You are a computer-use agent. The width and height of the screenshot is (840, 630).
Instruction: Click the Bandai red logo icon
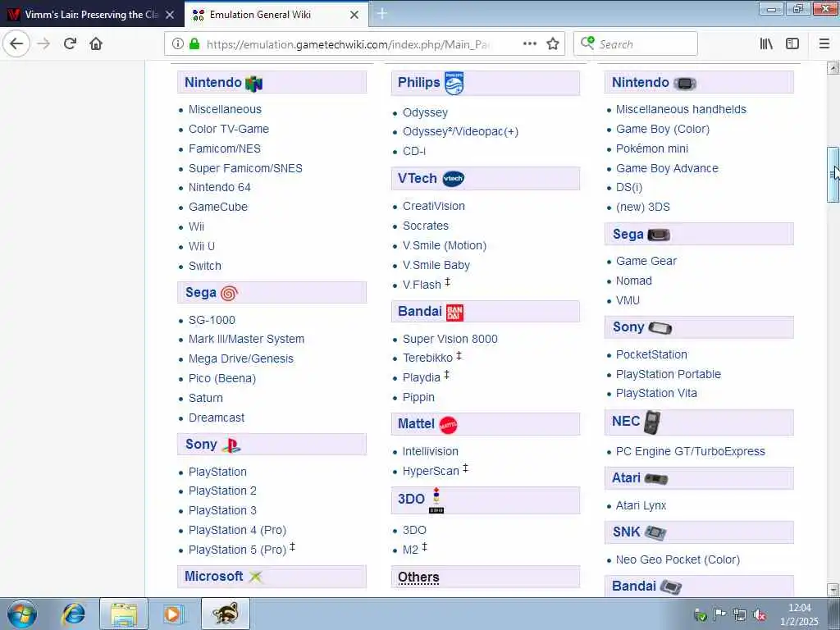click(454, 313)
